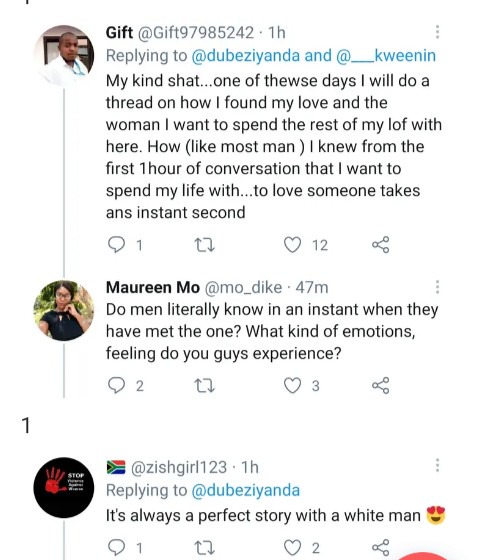Open more options on Maureen Mo's tweet
Screen dimensions: 480x560
pos(438,287)
